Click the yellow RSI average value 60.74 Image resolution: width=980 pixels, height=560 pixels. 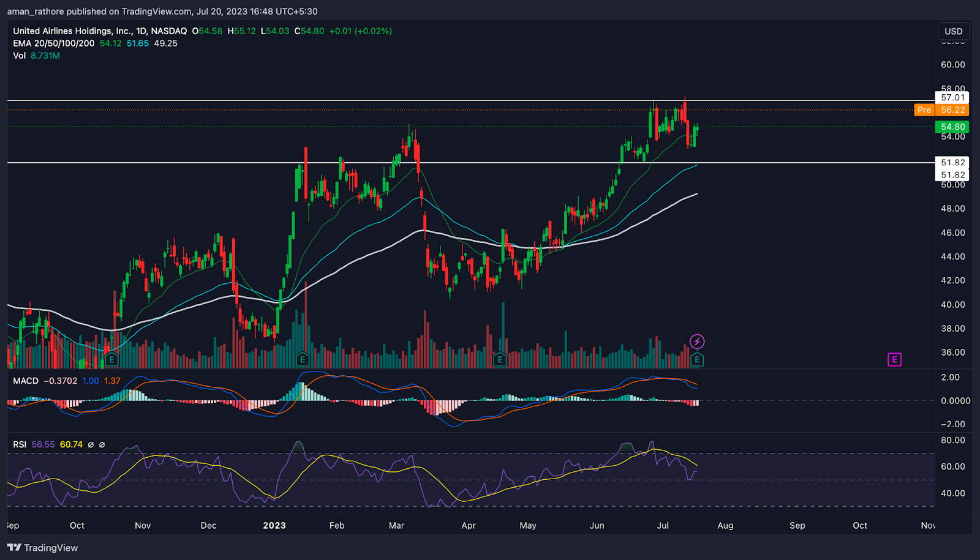tap(71, 444)
